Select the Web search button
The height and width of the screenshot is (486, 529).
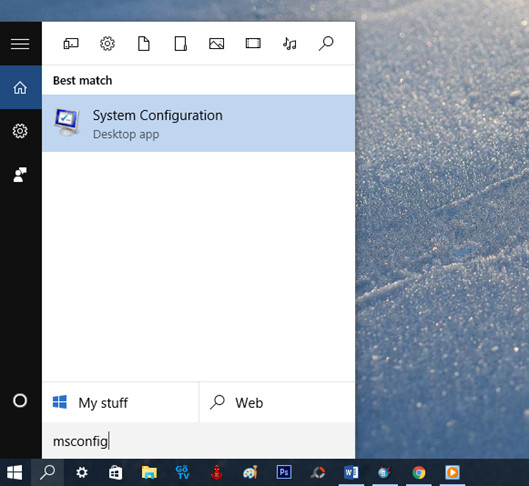tap(277, 402)
